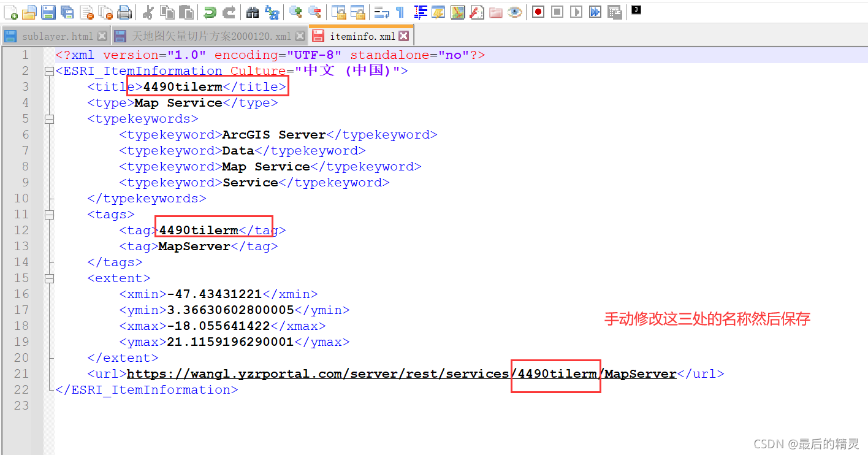Zoom in with magnifier plus icon

click(295, 12)
